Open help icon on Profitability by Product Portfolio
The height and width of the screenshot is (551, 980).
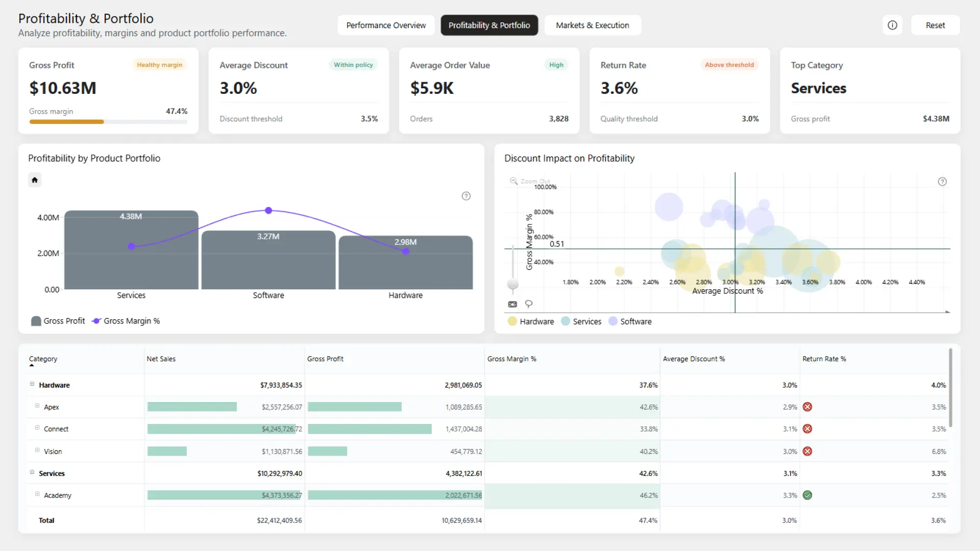coord(466,196)
